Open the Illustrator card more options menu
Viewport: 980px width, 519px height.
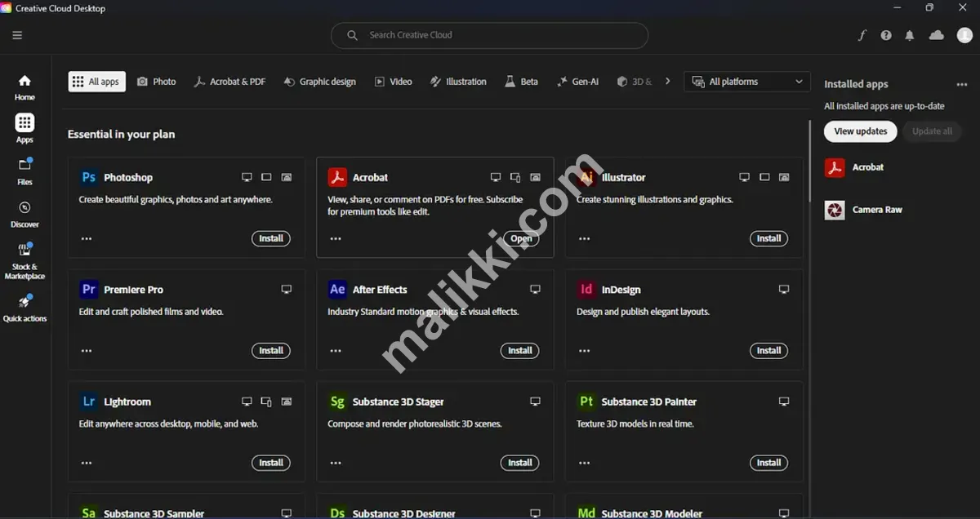point(584,239)
